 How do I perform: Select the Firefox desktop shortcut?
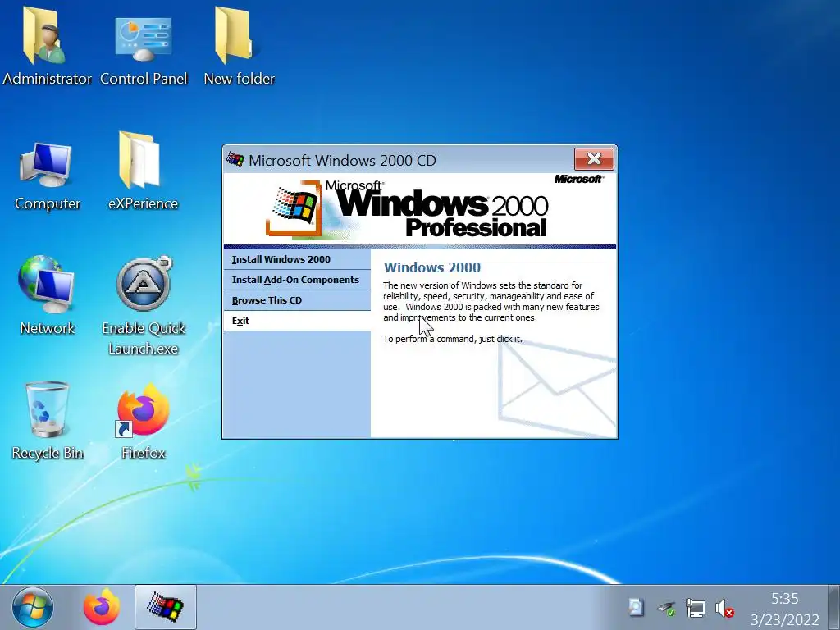point(143,421)
